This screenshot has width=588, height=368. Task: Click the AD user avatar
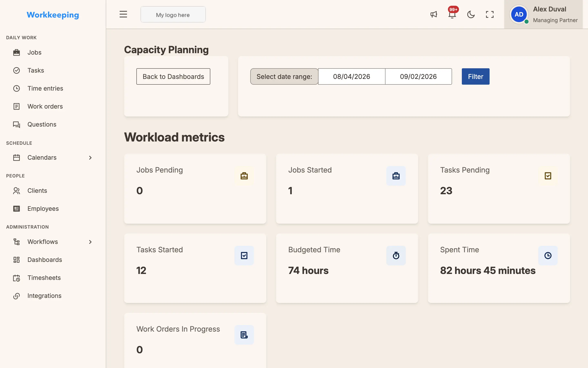[x=519, y=14]
